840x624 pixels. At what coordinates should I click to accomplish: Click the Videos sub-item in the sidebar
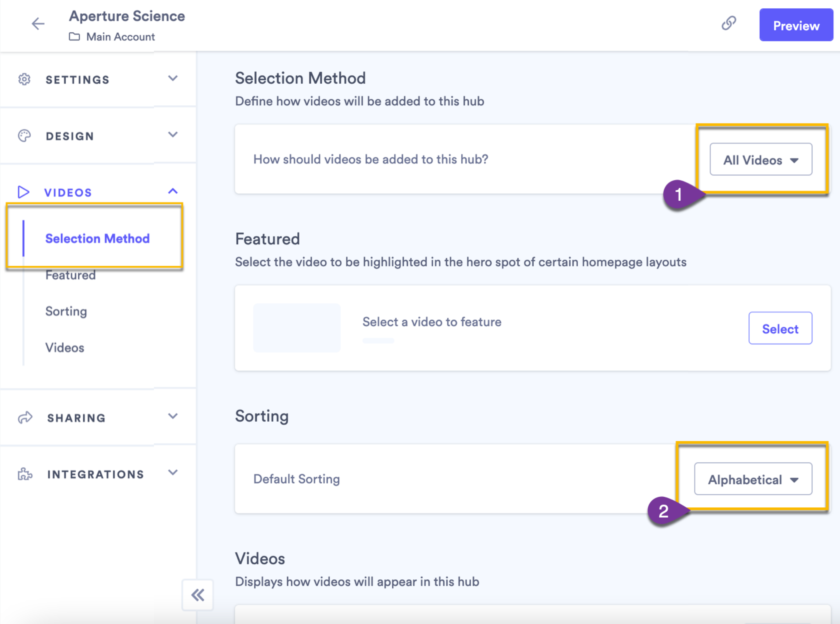65,347
